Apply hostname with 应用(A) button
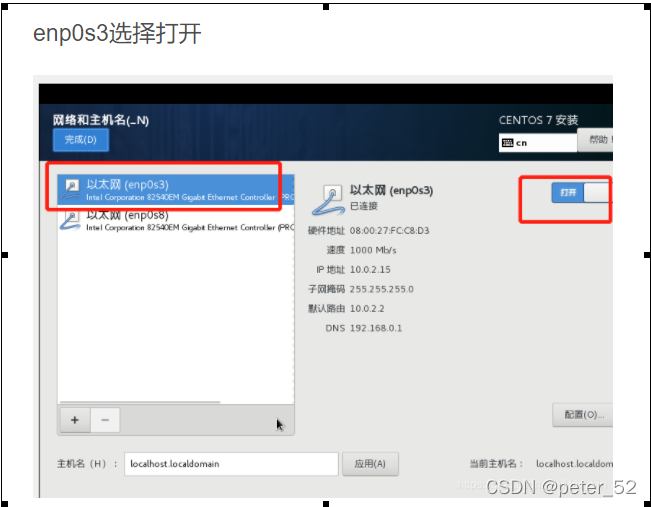This screenshot has width=651, height=507. [x=370, y=464]
